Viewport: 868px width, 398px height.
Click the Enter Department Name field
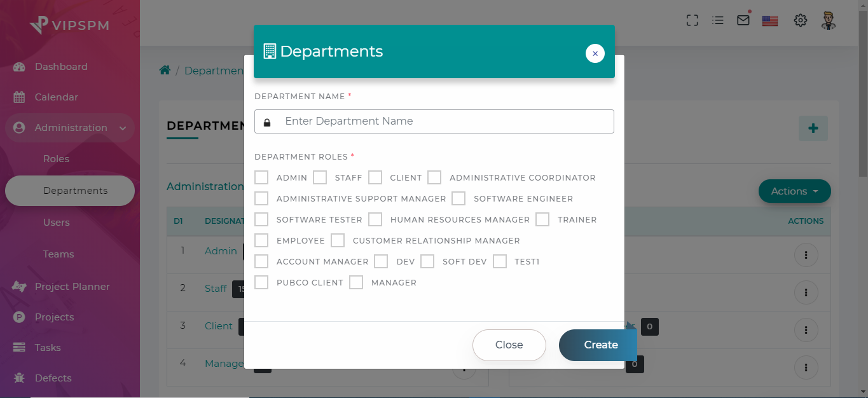434,121
